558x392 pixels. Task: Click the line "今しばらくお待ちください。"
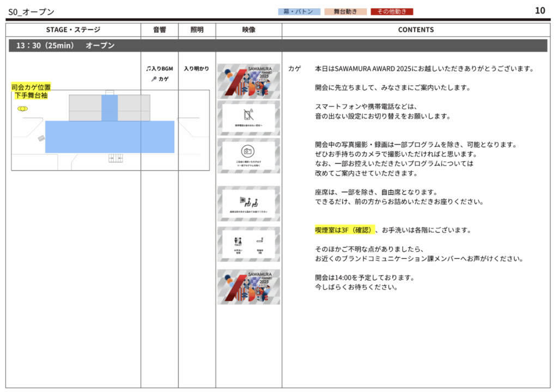356,287
